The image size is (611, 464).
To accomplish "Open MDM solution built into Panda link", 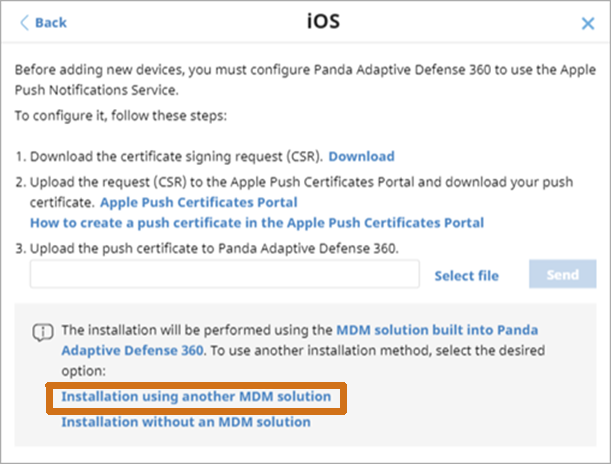I will 437,330.
